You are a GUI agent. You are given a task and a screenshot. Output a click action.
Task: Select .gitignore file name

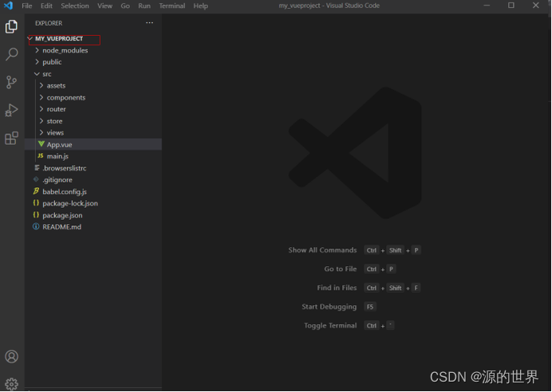(57, 179)
